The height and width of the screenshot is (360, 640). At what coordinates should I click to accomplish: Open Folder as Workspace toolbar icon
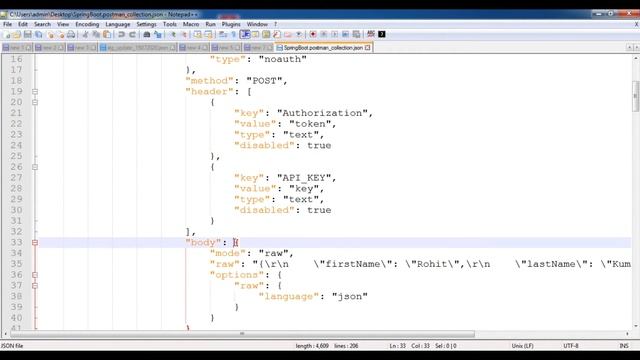[x=288, y=34]
